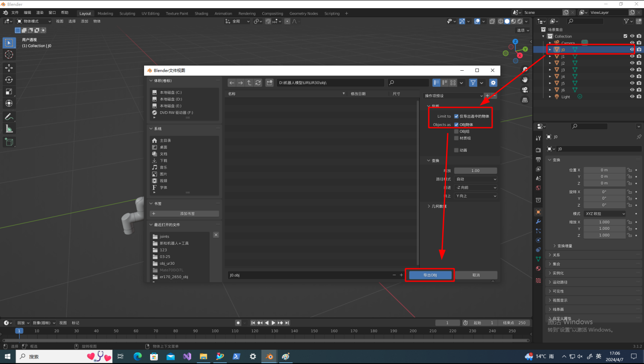The width and height of the screenshot is (644, 364).
Task: Click 导出OBJ button
Action: pyautogui.click(x=430, y=275)
